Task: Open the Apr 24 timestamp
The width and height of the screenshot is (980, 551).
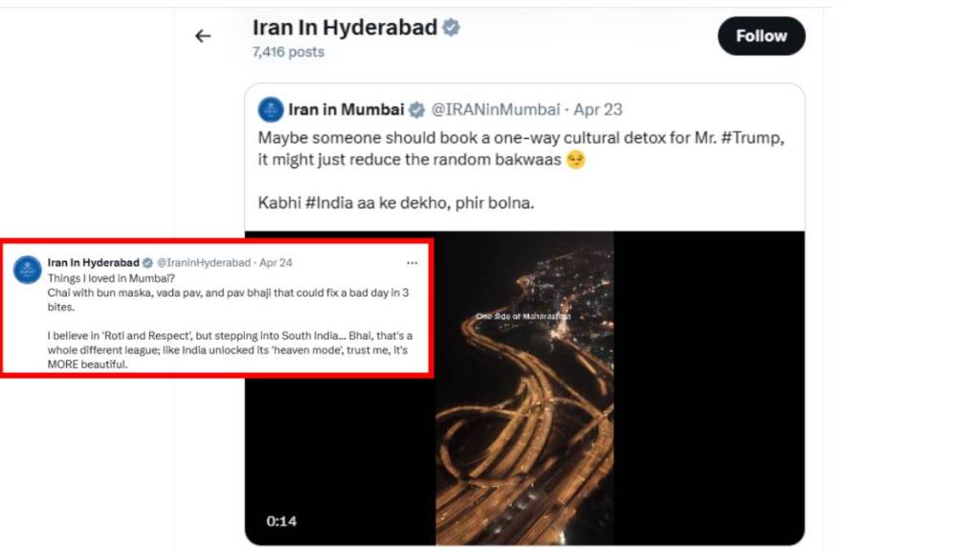Action: coord(276,263)
